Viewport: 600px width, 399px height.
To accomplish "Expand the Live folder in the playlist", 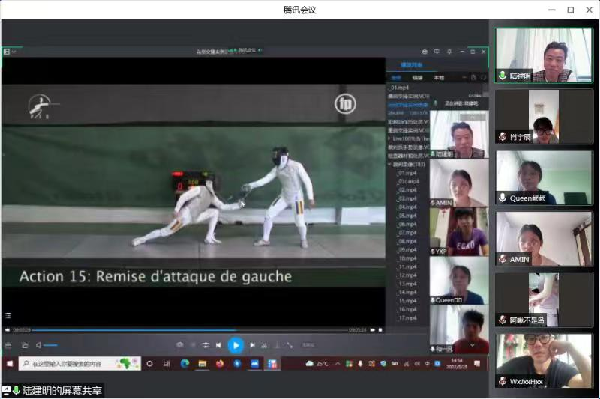I will pyautogui.click(x=390, y=139).
